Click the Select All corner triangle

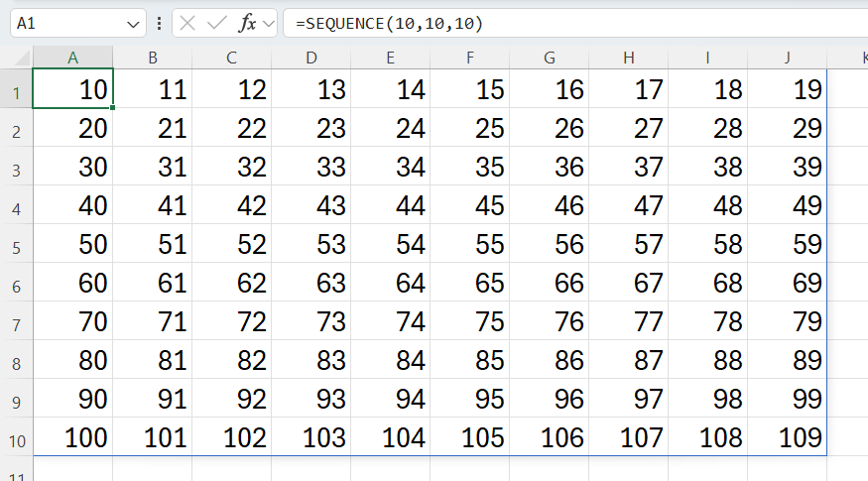click(x=22, y=58)
